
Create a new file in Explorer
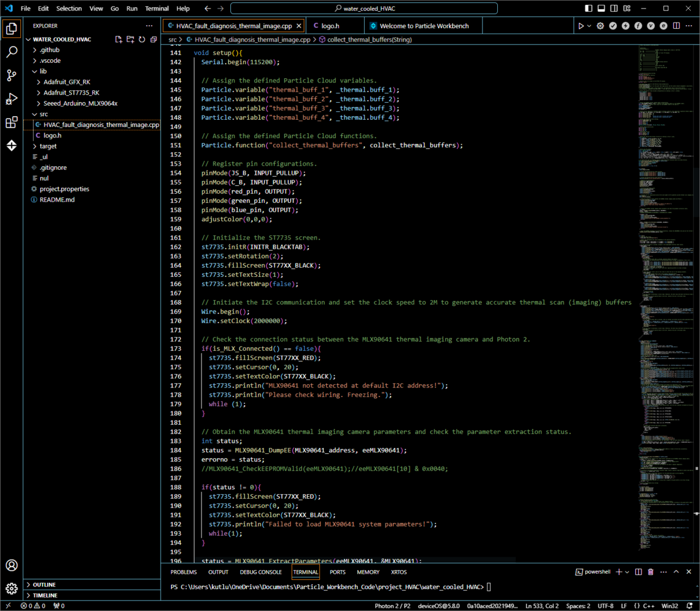click(118, 39)
